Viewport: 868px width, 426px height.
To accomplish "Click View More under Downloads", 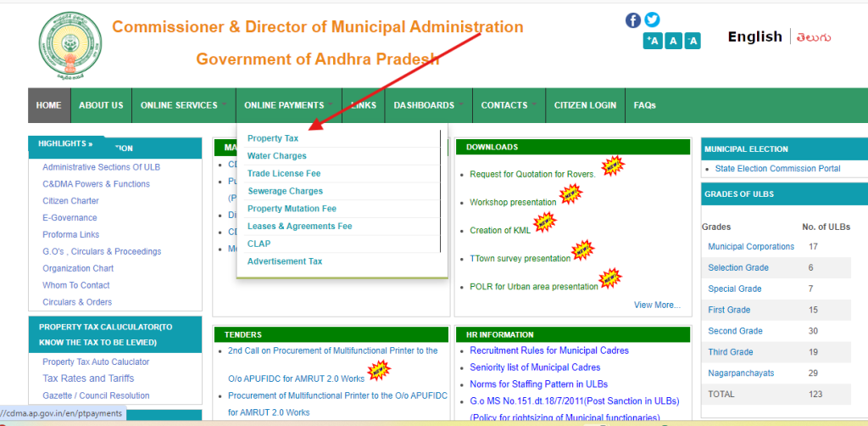I will (656, 305).
